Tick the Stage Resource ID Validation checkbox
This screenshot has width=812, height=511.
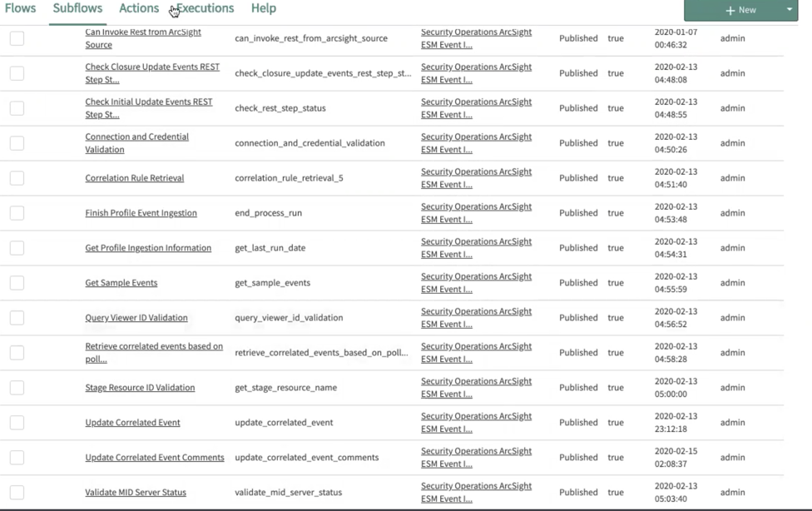pyautogui.click(x=17, y=387)
